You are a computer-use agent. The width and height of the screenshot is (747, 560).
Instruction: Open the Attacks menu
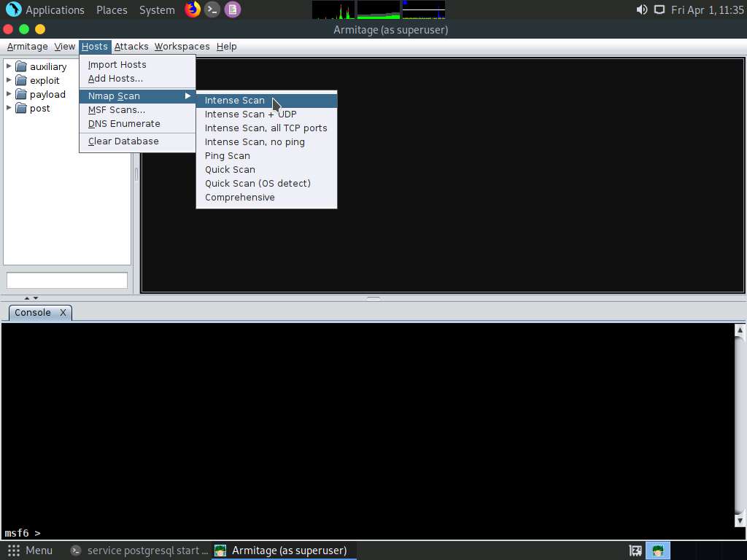point(131,46)
